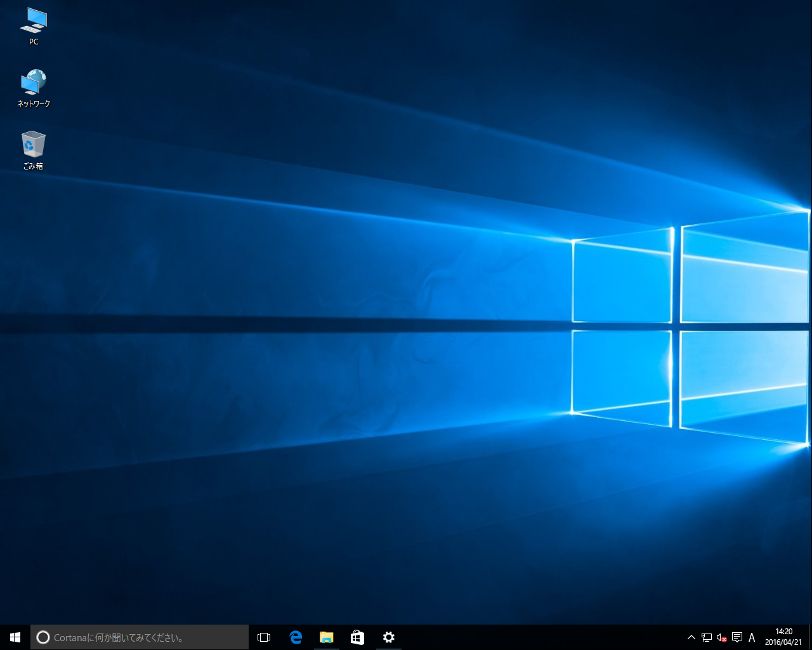
Task: Launch Microsoft Edge from the taskbar
Action: 296,637
